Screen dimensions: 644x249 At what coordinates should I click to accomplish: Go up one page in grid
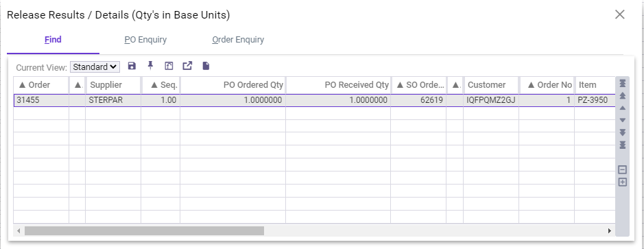pos(622,96)
